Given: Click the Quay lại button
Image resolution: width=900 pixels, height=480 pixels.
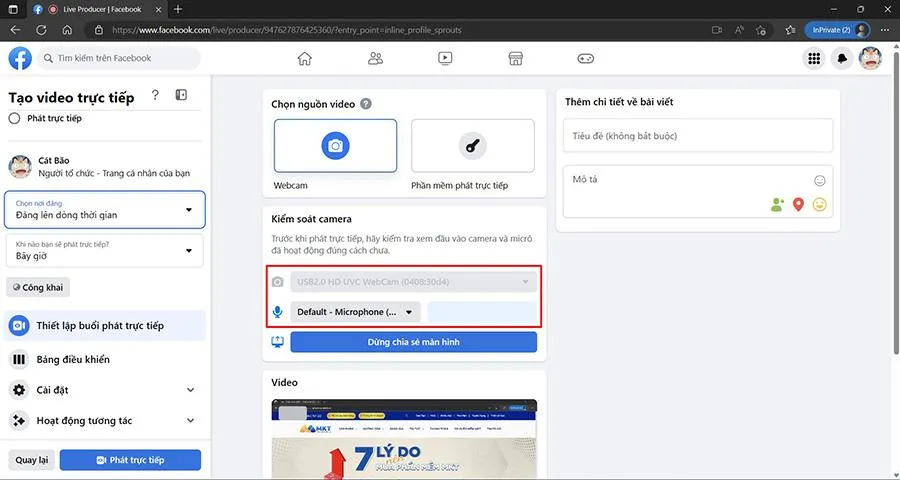Looking at the screenshot, I should click(32, 460).
